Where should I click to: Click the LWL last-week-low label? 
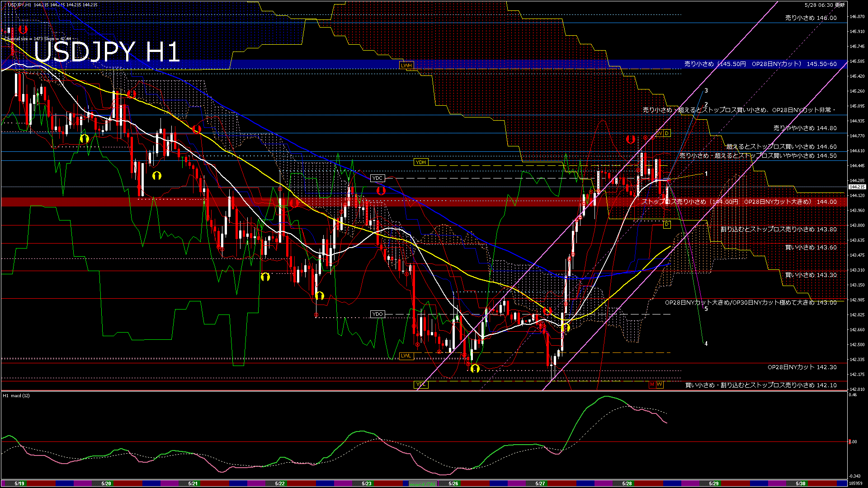pos(406,356)
